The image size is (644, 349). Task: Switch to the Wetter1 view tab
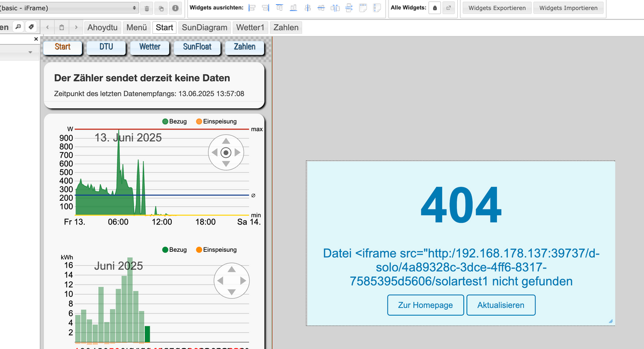pyautogui.click(x=251, y=27)
